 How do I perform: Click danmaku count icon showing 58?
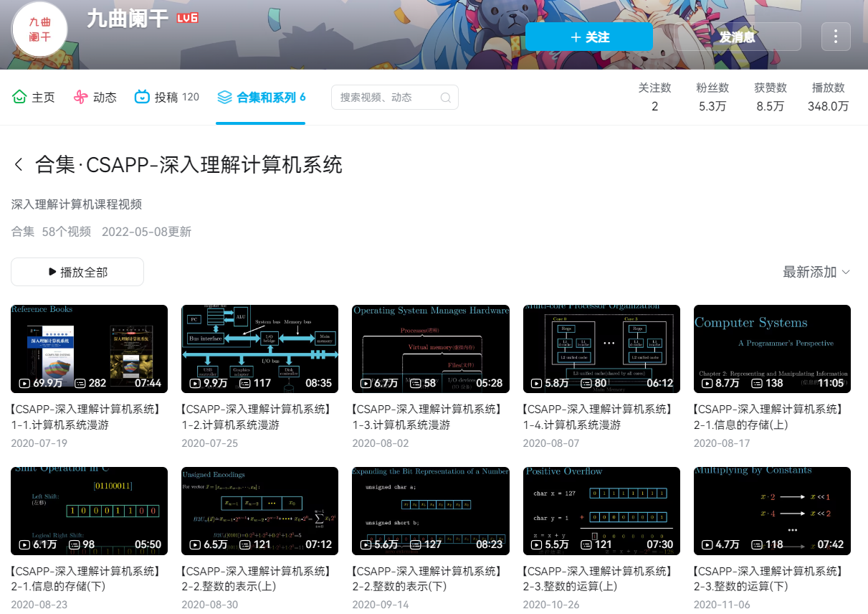click(x=416, y=383)
